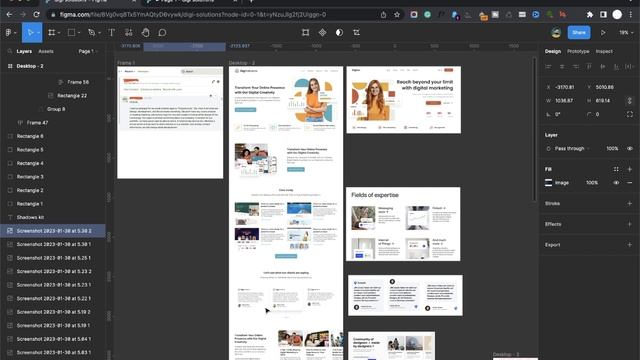This screenshot has width=640, height=360.
Task: Click the Independent corners icon
Action: pyautogui.click(x=630, y=114)
